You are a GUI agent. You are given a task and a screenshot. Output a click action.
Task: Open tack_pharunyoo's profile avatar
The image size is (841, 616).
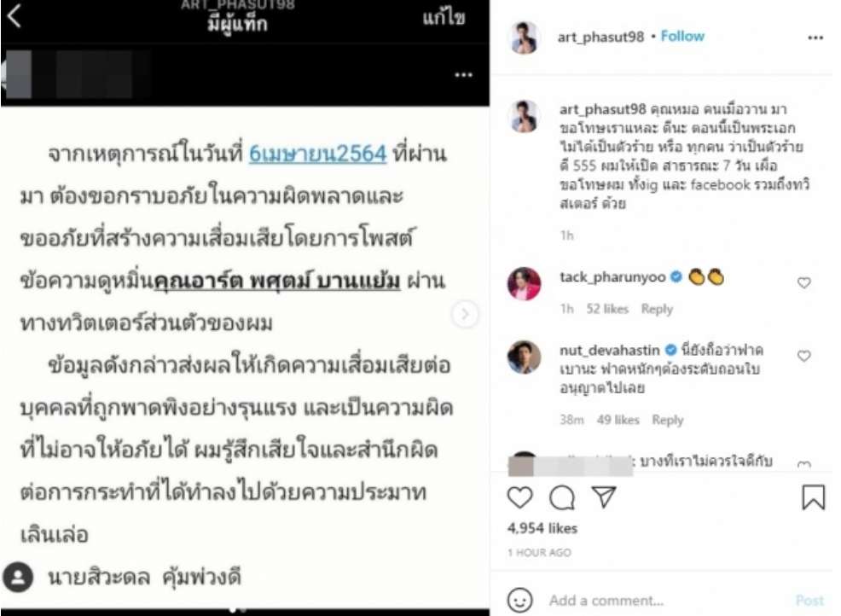(524, 283)
